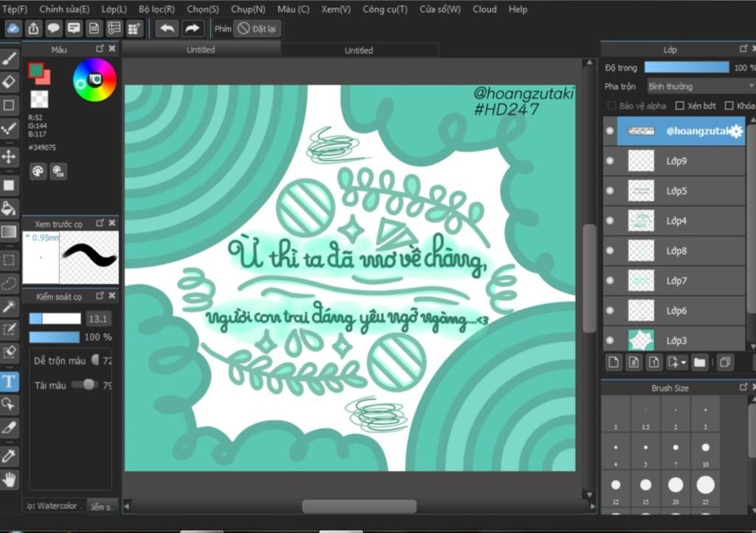Viewport: 756px width, 533px height.
Task: Click the Undo arrow in toolbar
Action: tap(168, 29)
